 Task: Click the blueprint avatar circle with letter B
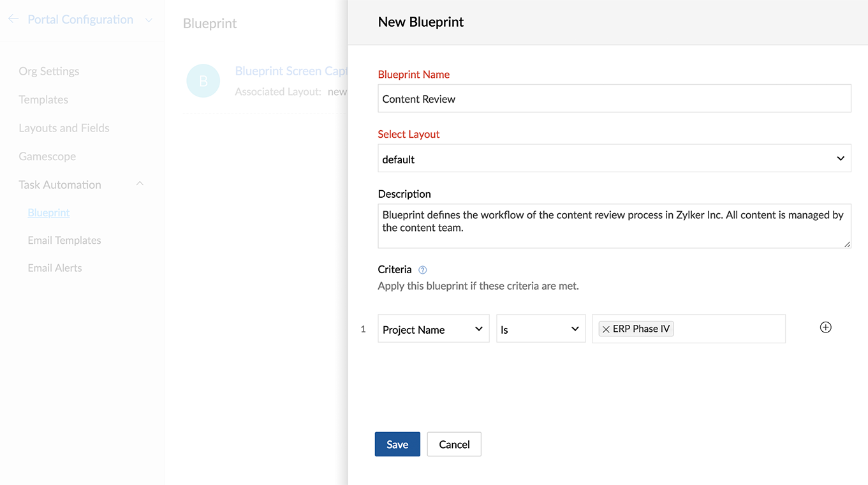(x=203, y=81)
